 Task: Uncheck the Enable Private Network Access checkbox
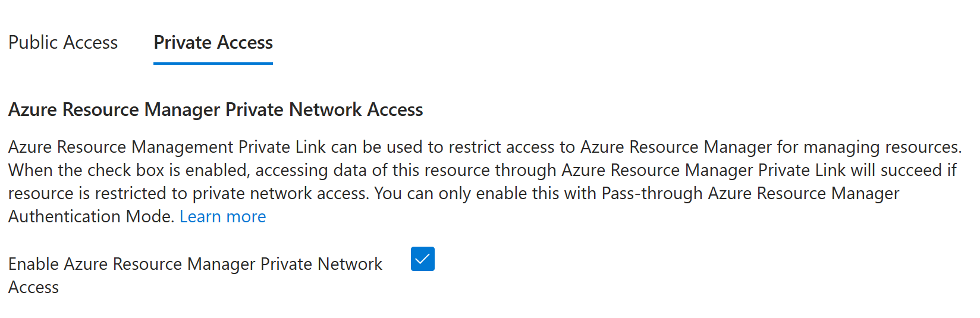tap(423, 259)
